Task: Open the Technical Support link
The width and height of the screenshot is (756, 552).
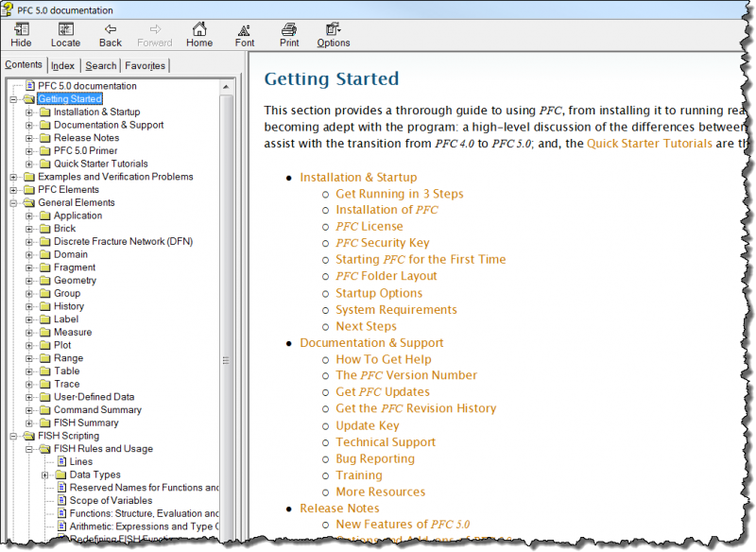Action: click(386, 442)
